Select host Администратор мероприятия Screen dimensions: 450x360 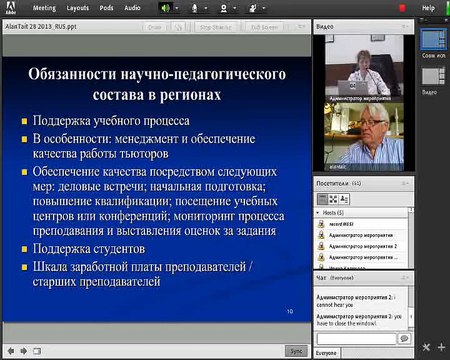[x=361, y=235]
